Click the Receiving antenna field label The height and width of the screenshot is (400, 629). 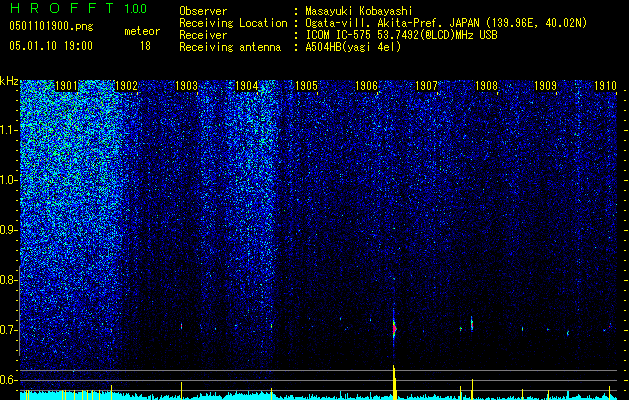pyautogui.click(x=230, y=47)
